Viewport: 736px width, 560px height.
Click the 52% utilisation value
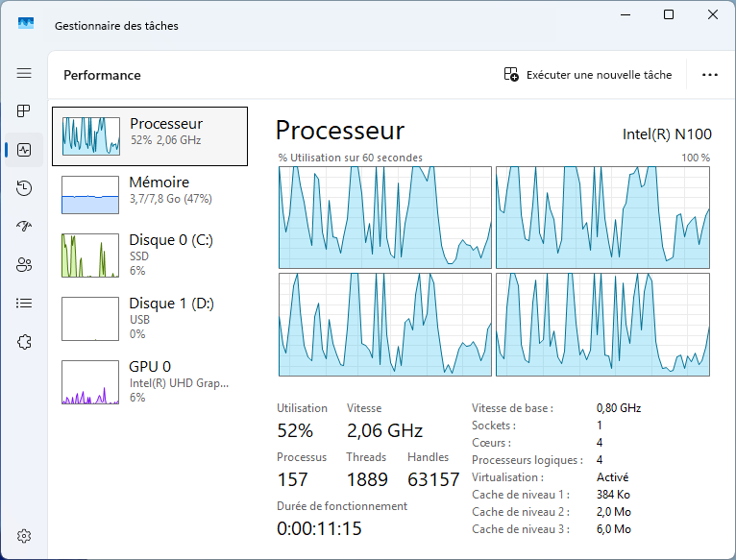point(295,430)
